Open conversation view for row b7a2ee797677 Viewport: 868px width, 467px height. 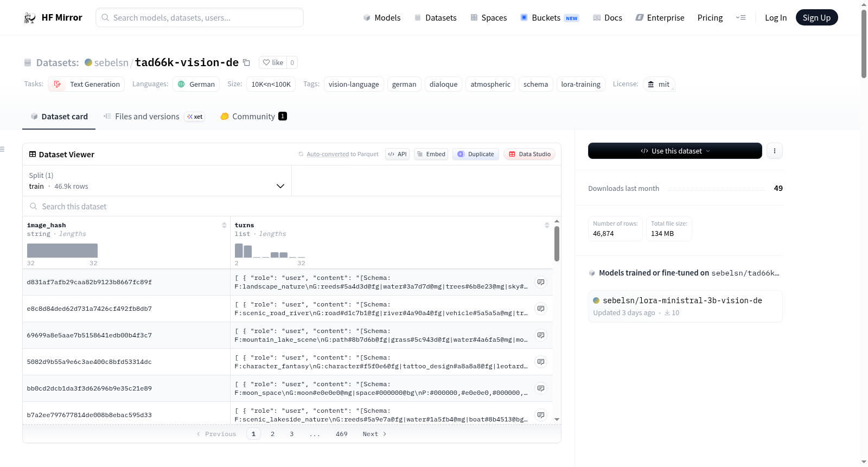(x=541, y=415)
